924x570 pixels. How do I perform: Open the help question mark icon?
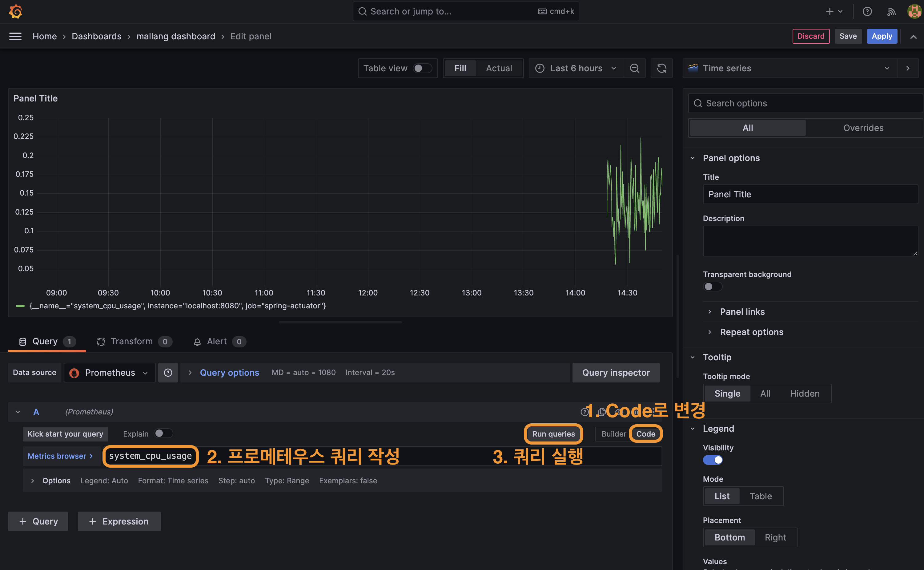(x=867, y=11)
